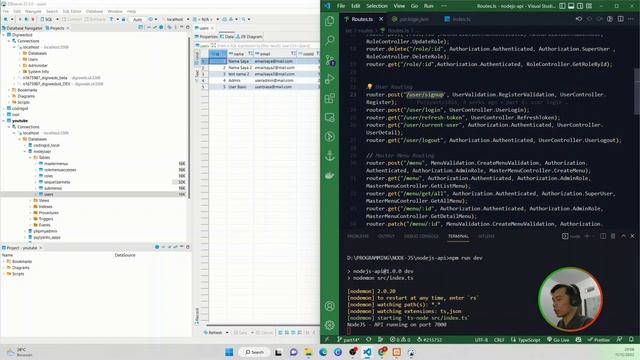Click the CRLF line ending indicator

499,340
